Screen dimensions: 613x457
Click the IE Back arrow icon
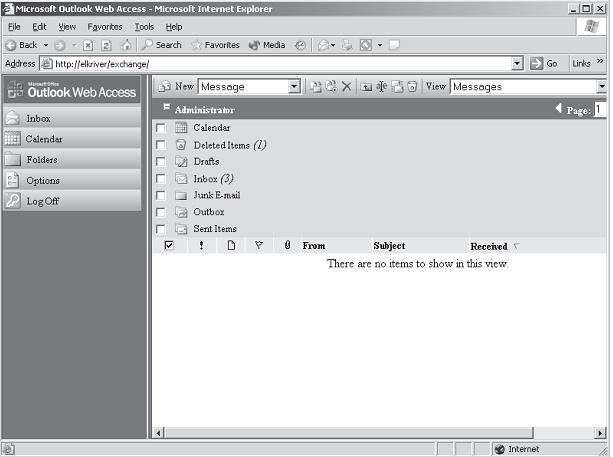tap(11, 45)
